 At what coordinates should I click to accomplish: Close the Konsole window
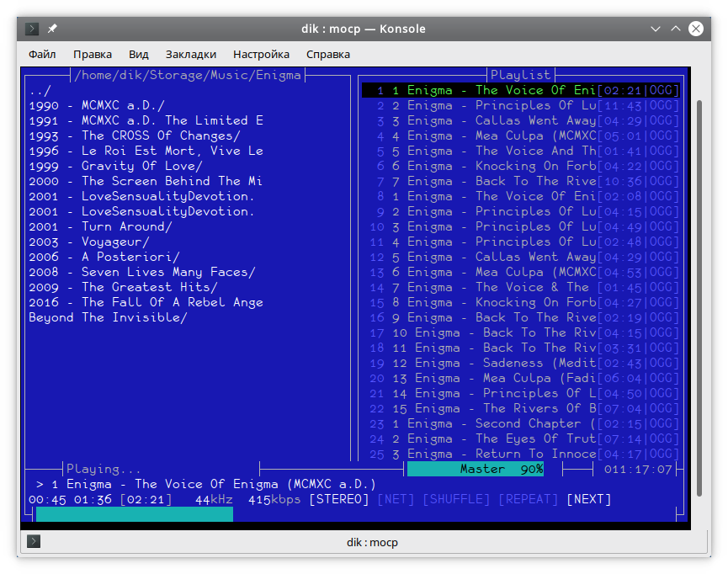(695, 29)
